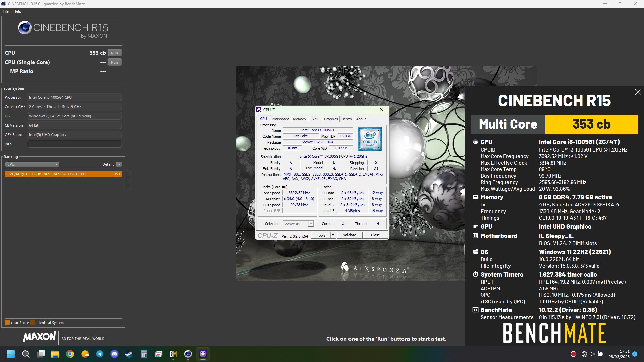This screenshot has width=644, height=362.
Task: Click the CPU-Z Tools button
Action: tap(321, 235)
